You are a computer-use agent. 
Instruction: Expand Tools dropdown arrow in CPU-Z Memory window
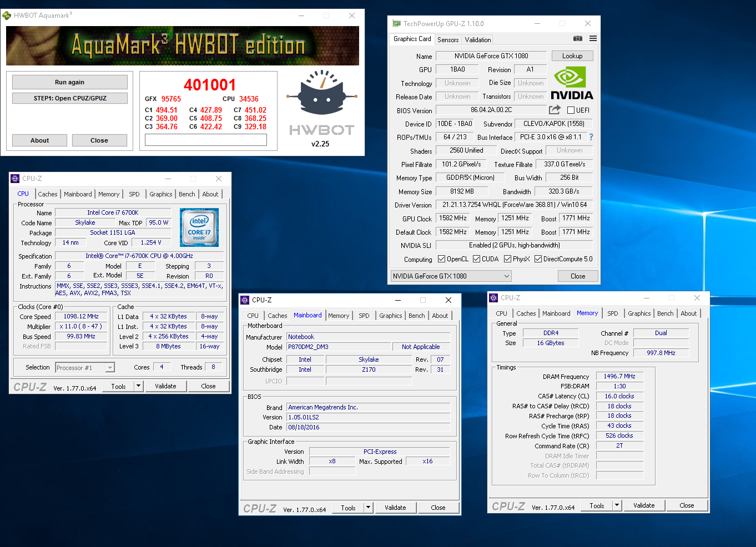(617, 505)
